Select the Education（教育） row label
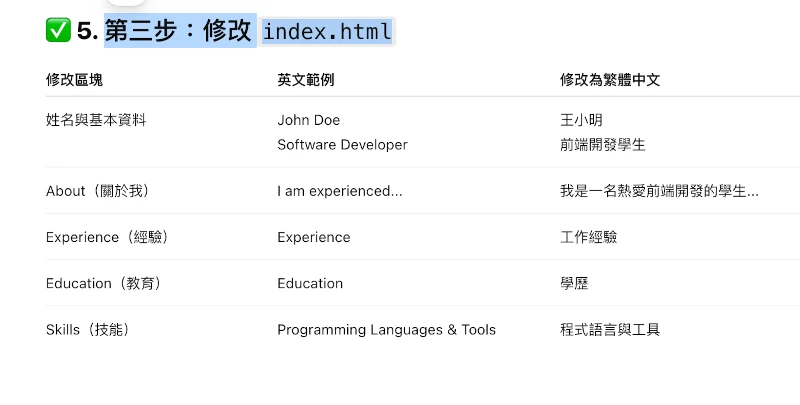The image size is (800, 405). [x=103, y=283]
